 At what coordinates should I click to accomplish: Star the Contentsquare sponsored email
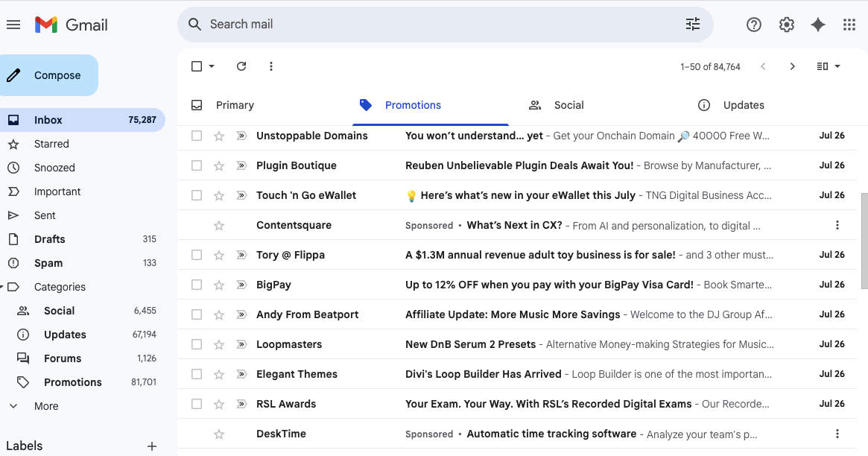[219, 225]
